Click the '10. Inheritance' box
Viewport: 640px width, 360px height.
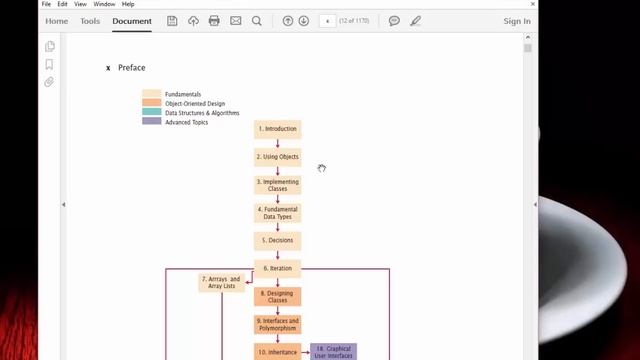pyautogui.click(x=278, y=352)
